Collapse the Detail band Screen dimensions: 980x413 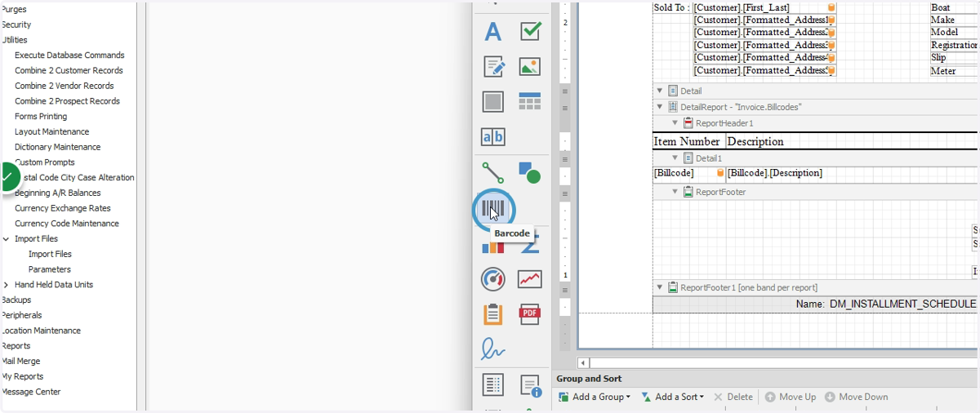click(660, 91)
